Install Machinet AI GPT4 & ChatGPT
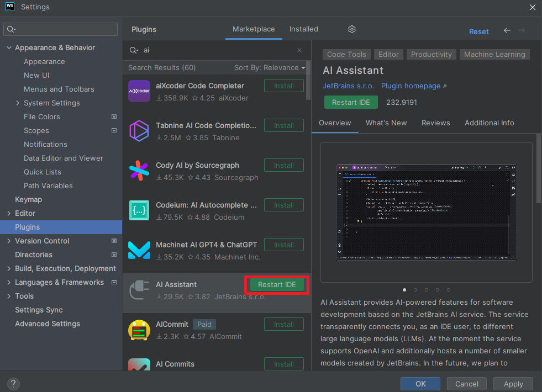Screen dimensions: 542x392 click(284, 245)
